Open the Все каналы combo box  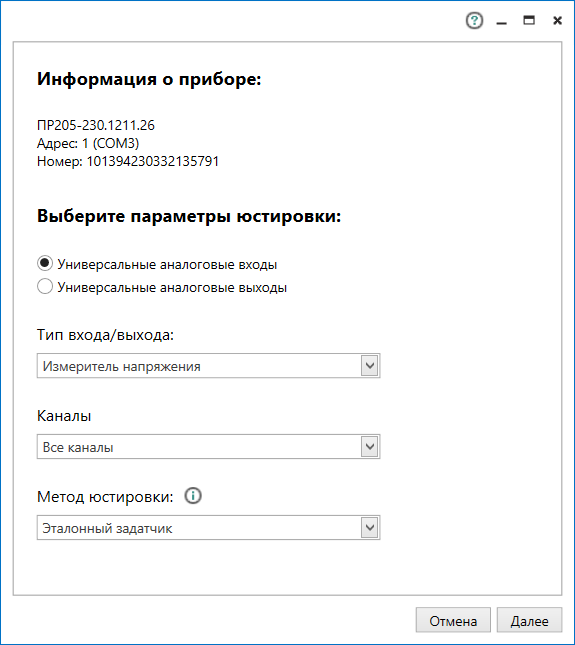click(x=209, y=447)
